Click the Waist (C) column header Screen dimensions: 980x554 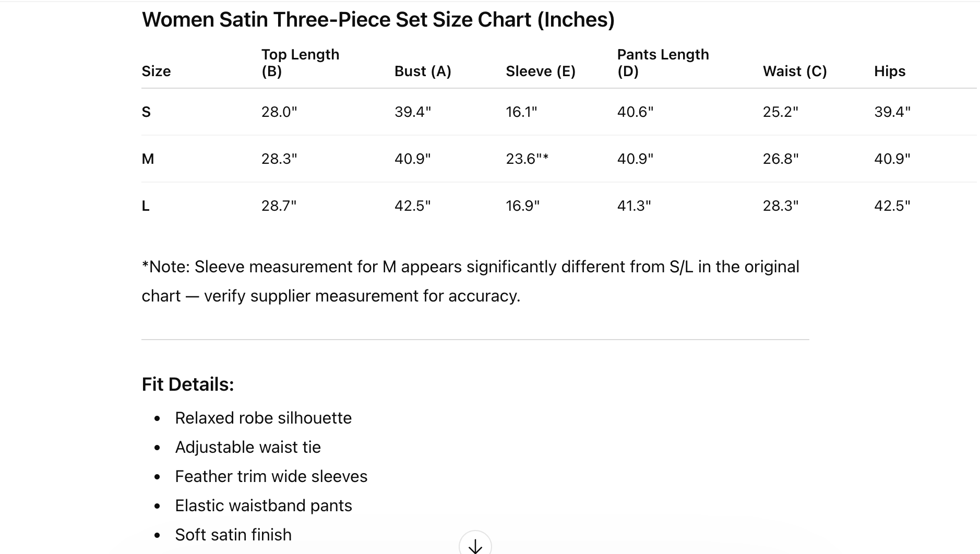794,71
